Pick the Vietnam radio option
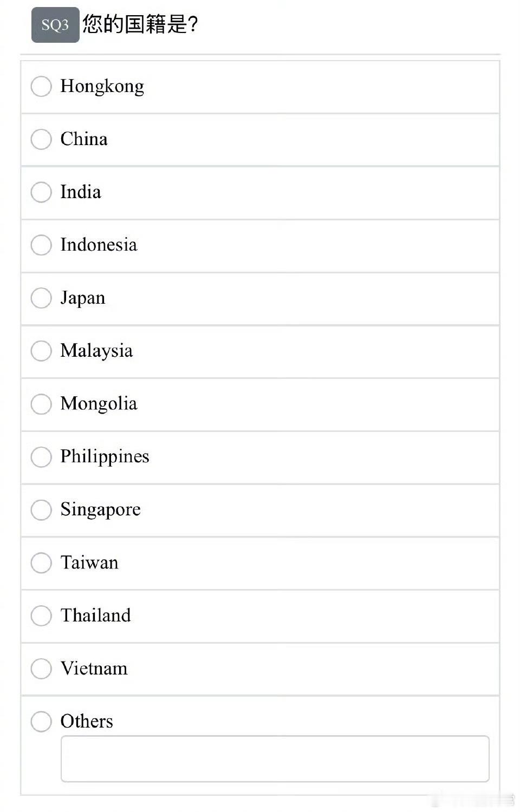The height and width of the screenshot is (812, 520). (x=41, y=669)
